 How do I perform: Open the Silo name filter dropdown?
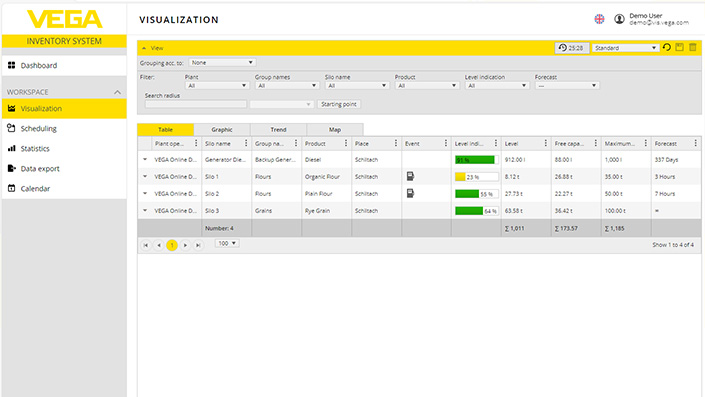click(x=357, y=85)
